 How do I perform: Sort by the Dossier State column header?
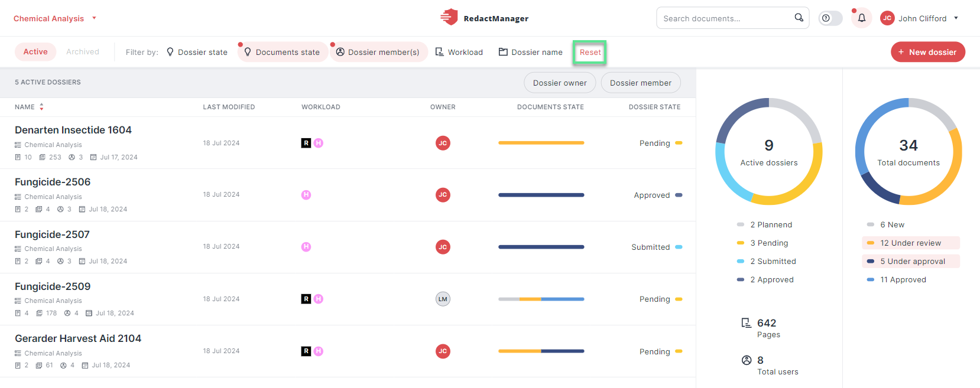(654, 107)
